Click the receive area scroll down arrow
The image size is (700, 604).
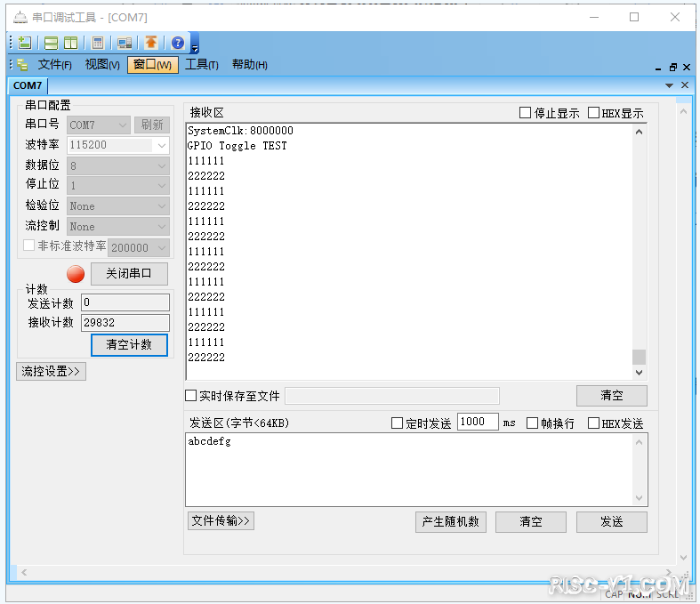tap(639, 373)
